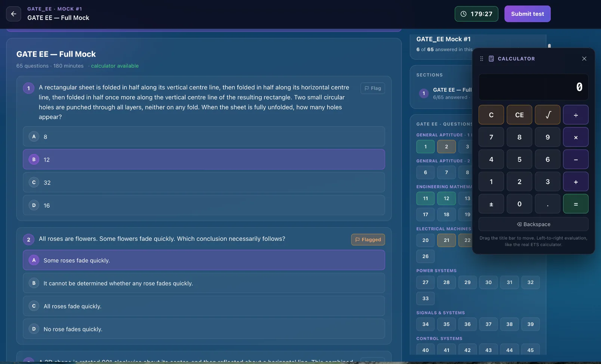
Task: Select the minus operator key
Action: pyautogui.click(x=576, y=159)
